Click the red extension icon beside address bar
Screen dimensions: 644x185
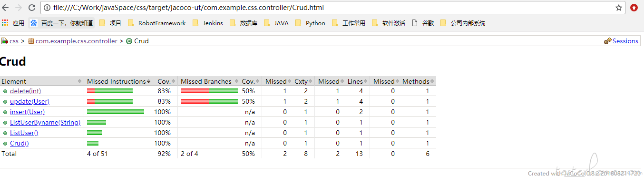pyautogui.click(x=634, y=8)
